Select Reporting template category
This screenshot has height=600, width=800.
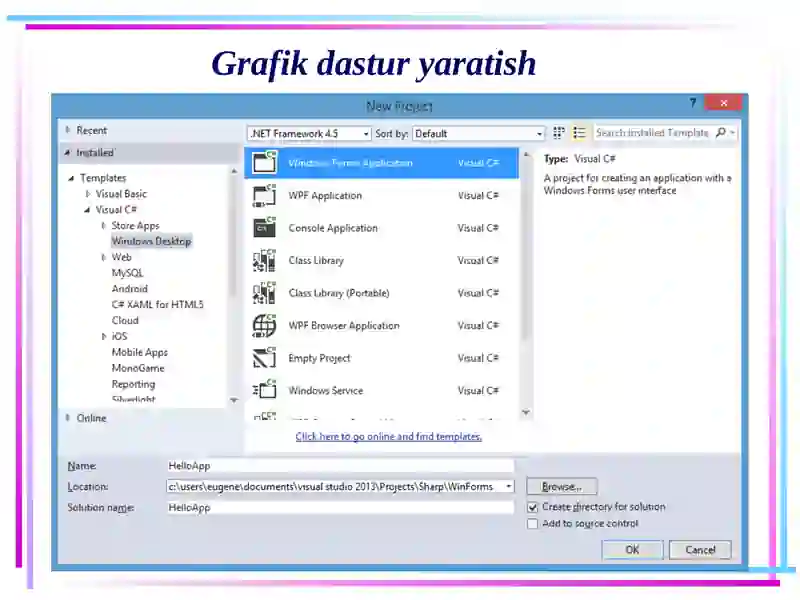pos(133,384)
